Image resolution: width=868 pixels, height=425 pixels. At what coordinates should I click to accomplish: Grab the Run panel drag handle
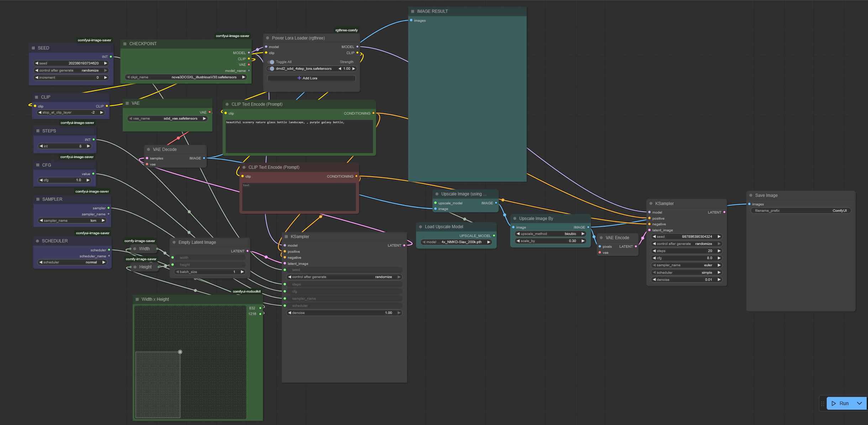(x=822, y=404)
